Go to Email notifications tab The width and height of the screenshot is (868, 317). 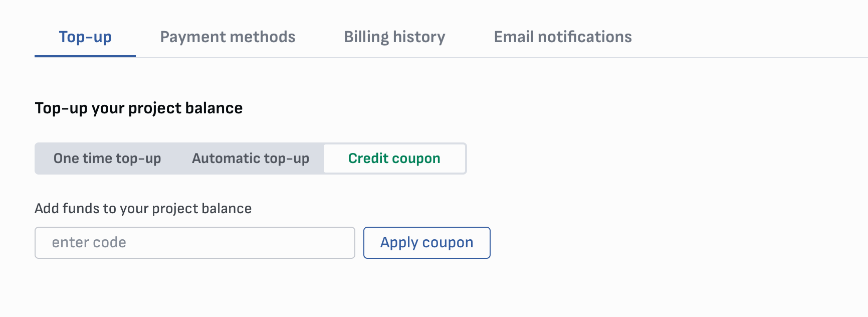pyautogui.click(x=563, y=37)
